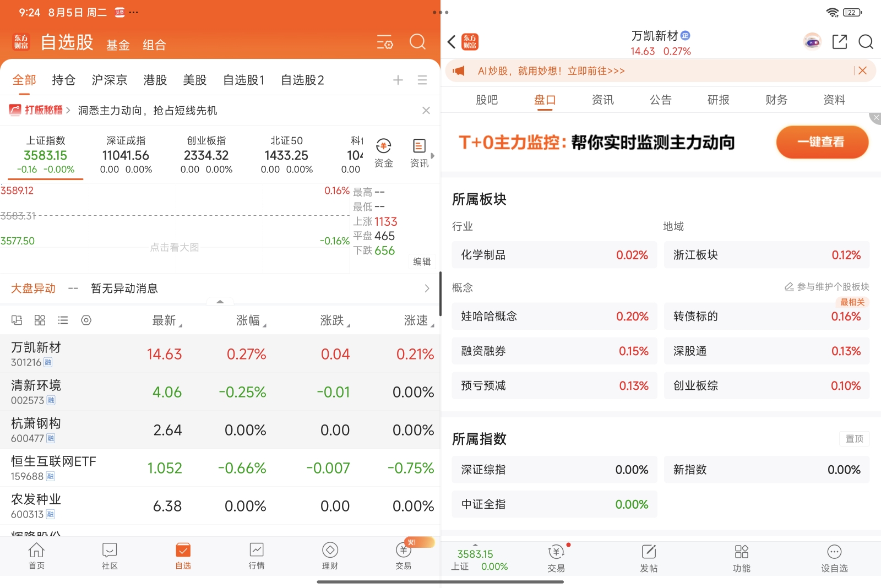Open the AI assistant robot icon
The height and width of the screenshot is (588, 881).
[812, 42]
